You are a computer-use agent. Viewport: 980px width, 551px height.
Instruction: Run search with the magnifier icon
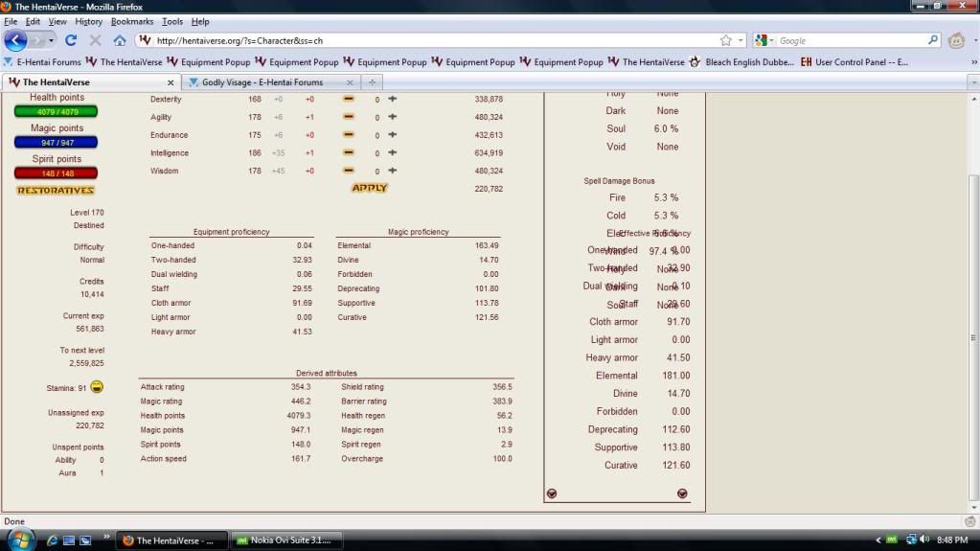click(932, 40)
